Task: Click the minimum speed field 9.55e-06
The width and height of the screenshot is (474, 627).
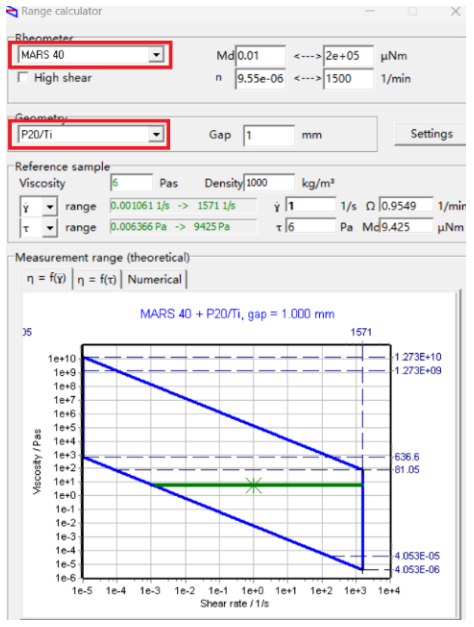Action: coord(260,78)
